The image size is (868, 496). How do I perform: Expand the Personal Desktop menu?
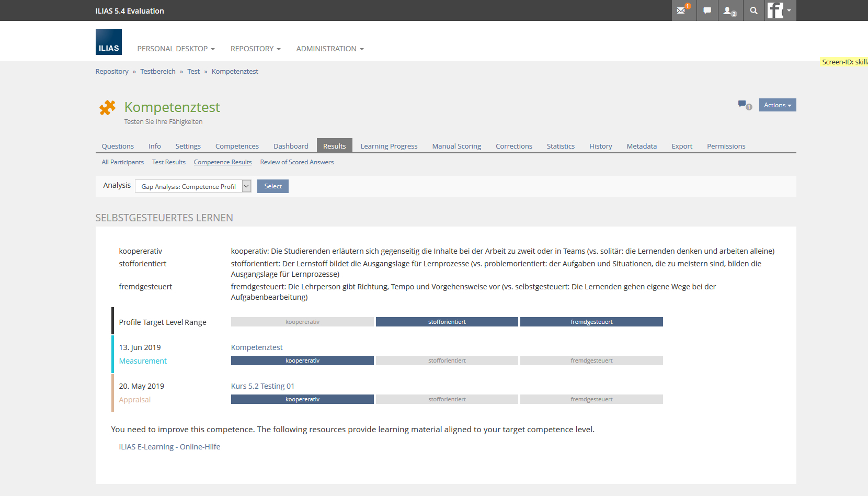176,49
